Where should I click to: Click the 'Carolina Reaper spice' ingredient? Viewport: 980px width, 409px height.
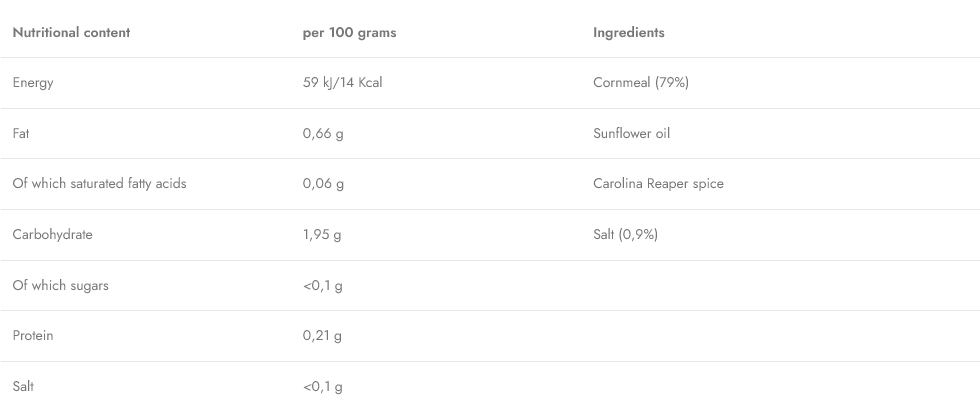click(658, 184)
